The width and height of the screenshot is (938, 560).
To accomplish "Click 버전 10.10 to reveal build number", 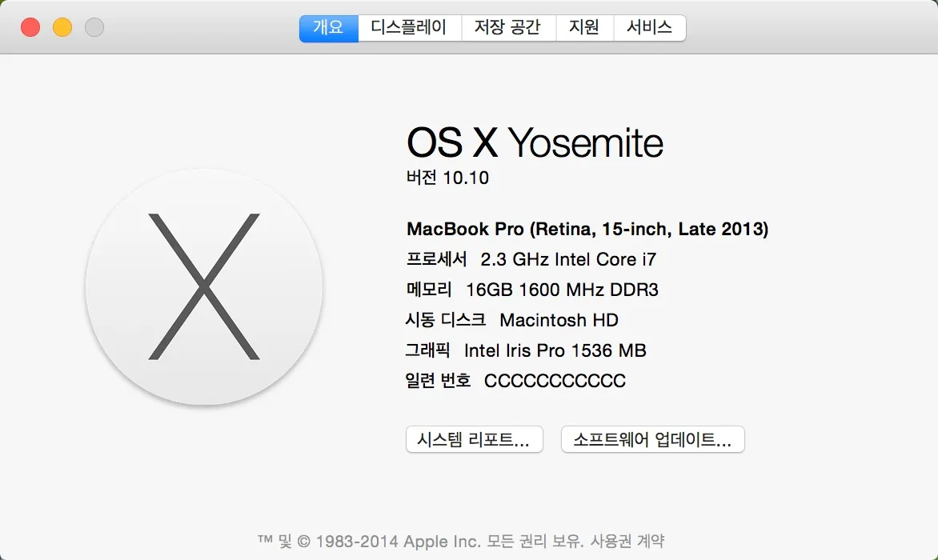I will tap(447, 178).
